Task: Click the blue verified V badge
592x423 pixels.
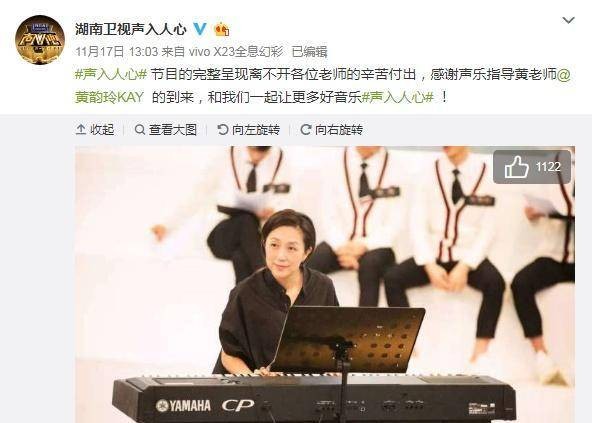Action: tap(200, 29)
